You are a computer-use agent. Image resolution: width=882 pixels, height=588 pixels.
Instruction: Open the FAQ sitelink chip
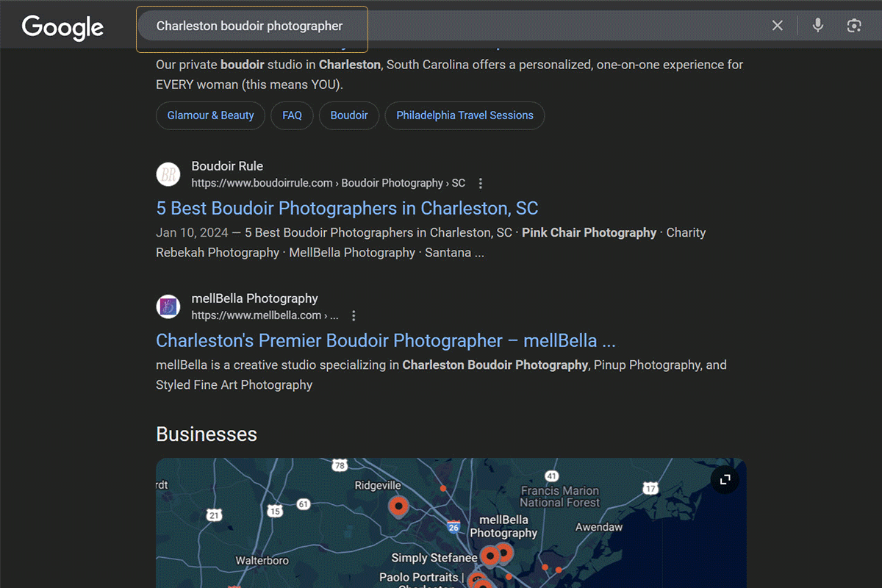292,115
